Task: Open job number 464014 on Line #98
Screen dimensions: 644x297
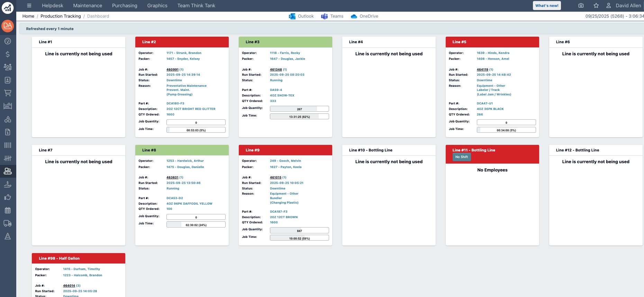Action: point(69,286)
